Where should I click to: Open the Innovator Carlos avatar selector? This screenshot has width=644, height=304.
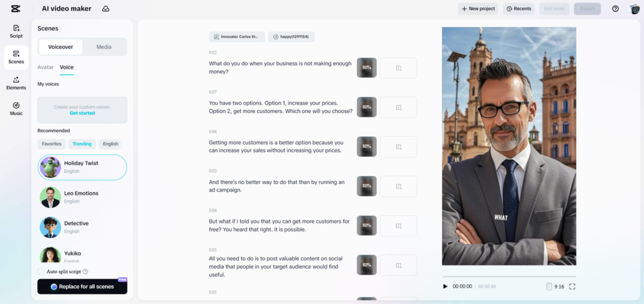(x=237, y=37)
